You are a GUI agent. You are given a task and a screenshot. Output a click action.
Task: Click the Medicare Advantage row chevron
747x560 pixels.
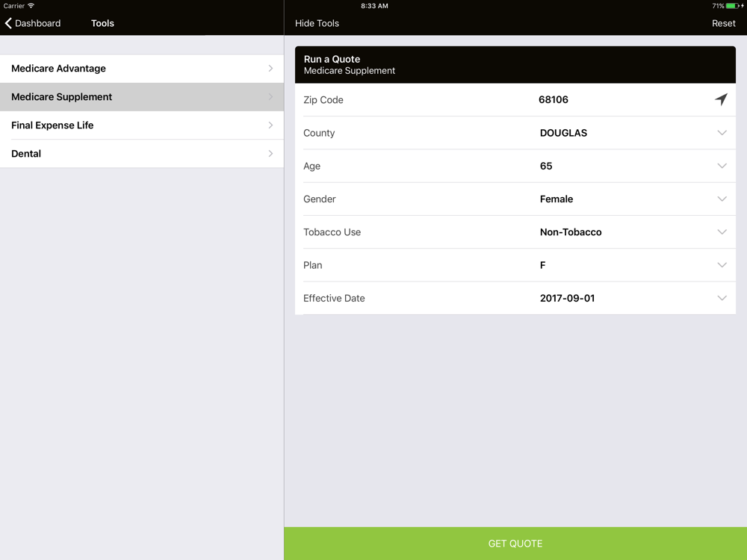[270, 69]
